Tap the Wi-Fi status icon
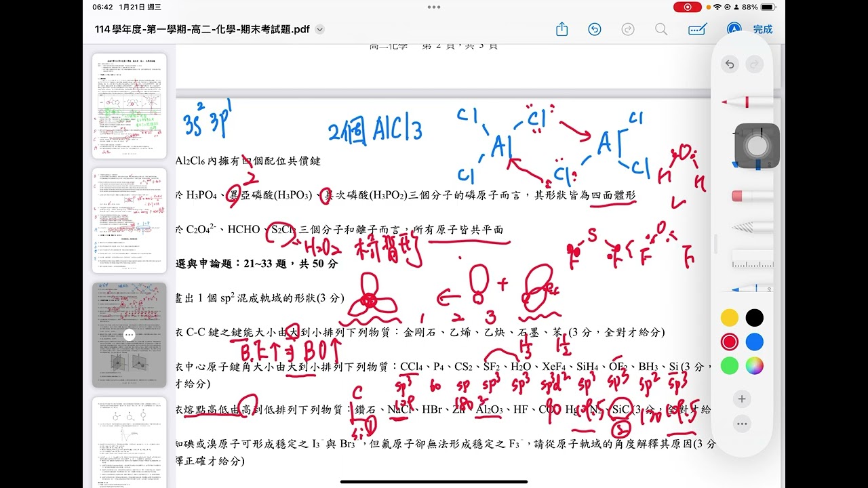This screenshot has width=868, height=488. click(x=717, y=7)
